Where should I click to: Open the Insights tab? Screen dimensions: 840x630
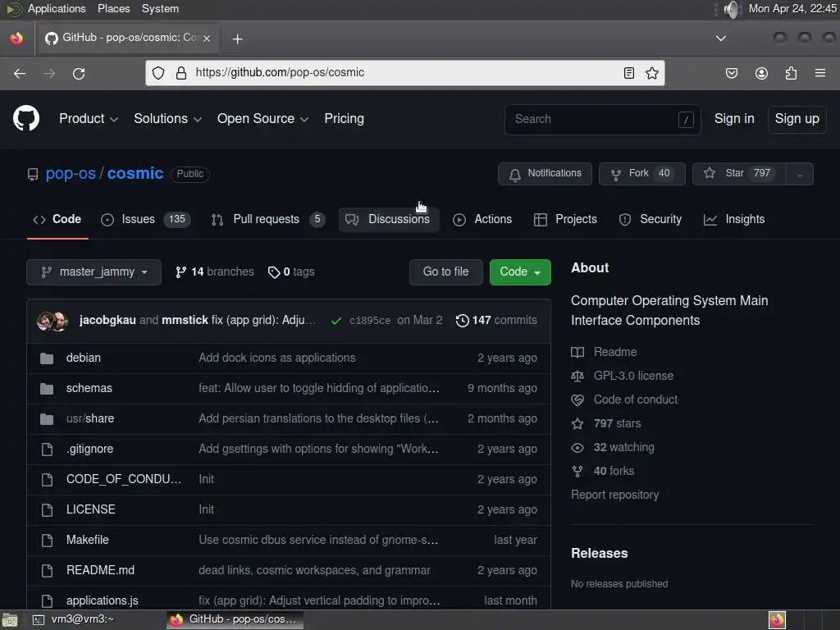tap(734, 220)
